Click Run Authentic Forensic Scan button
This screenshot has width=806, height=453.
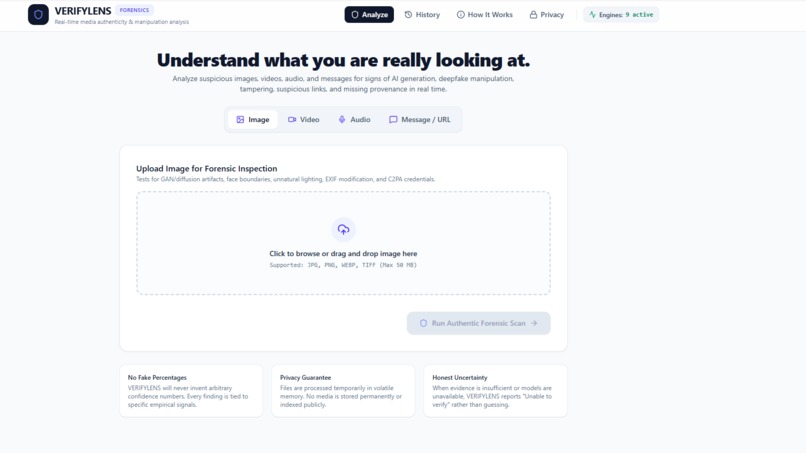pos(479,323)
